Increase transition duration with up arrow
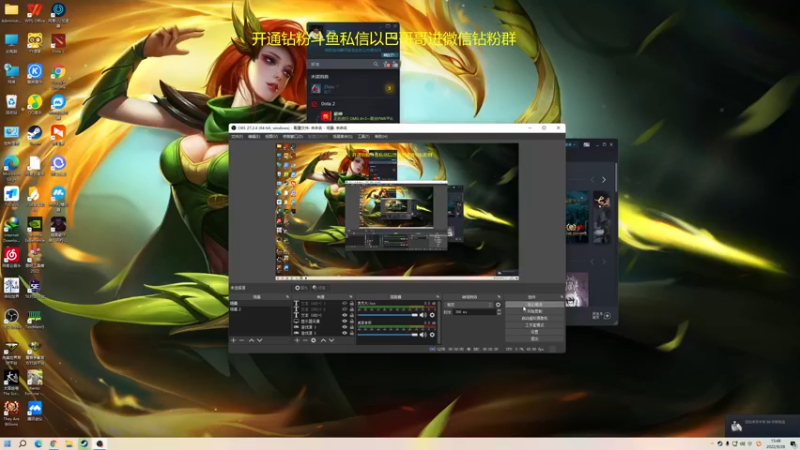Viewport: 800px width, 450px height. point(499,310)
